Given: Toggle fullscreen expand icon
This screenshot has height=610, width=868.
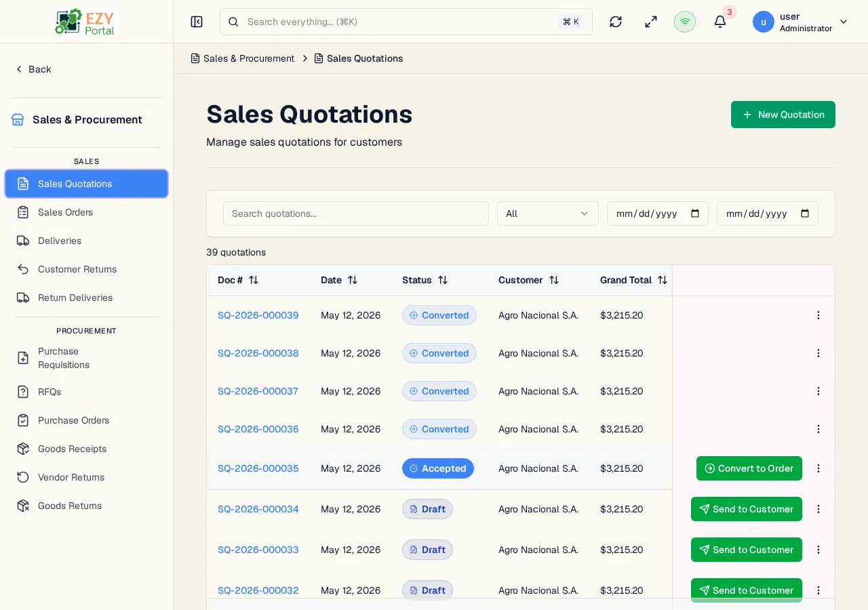Looking at the screenshot, I should (x=651, y=22).
